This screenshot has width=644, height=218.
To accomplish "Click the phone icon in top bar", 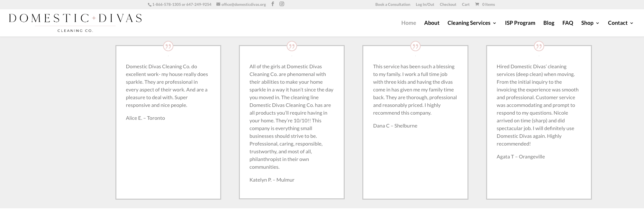I will 150,5.
